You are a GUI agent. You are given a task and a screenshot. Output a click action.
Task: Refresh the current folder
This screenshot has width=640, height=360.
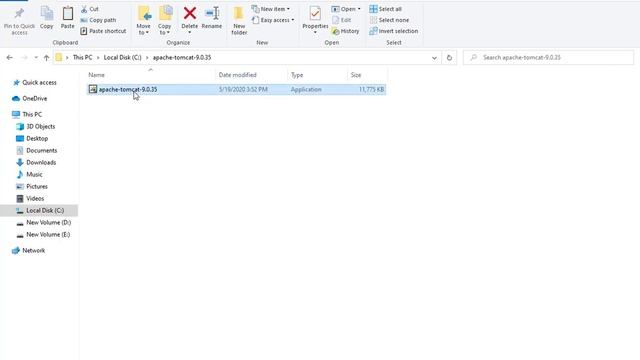click(x=449, y=58)
